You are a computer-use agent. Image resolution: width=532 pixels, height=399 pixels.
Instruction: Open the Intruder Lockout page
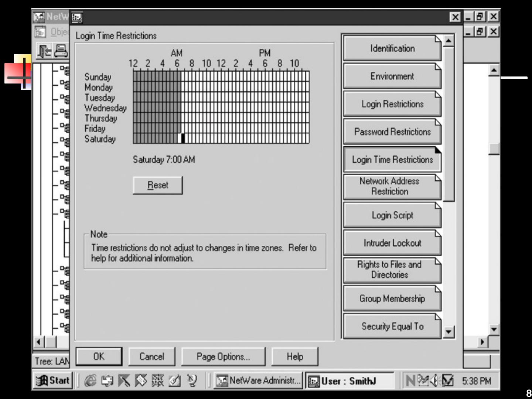[x=392, y=243]
